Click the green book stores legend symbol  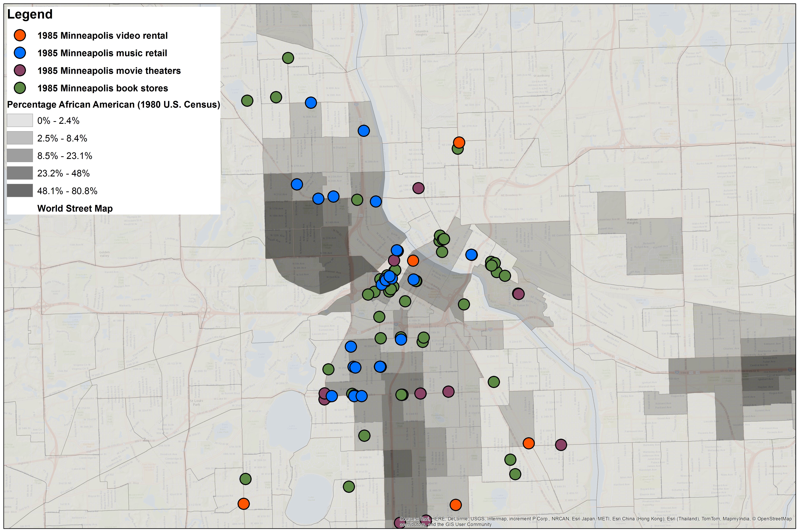pos(20,88)
